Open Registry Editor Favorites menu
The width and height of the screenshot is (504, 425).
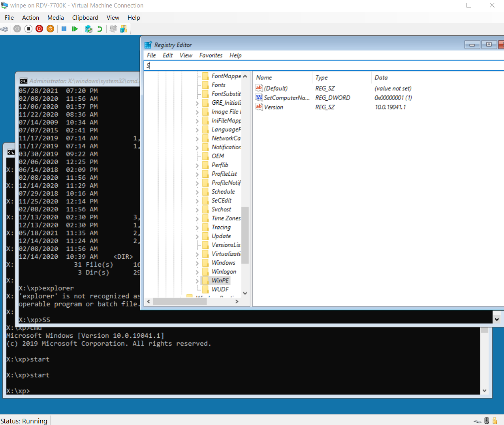211,55
